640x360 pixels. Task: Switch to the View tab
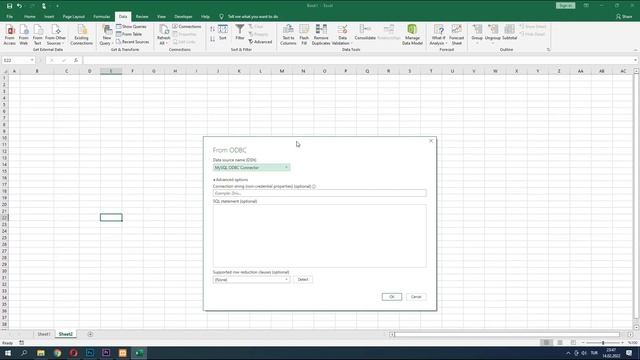click(x=161, y=17)
